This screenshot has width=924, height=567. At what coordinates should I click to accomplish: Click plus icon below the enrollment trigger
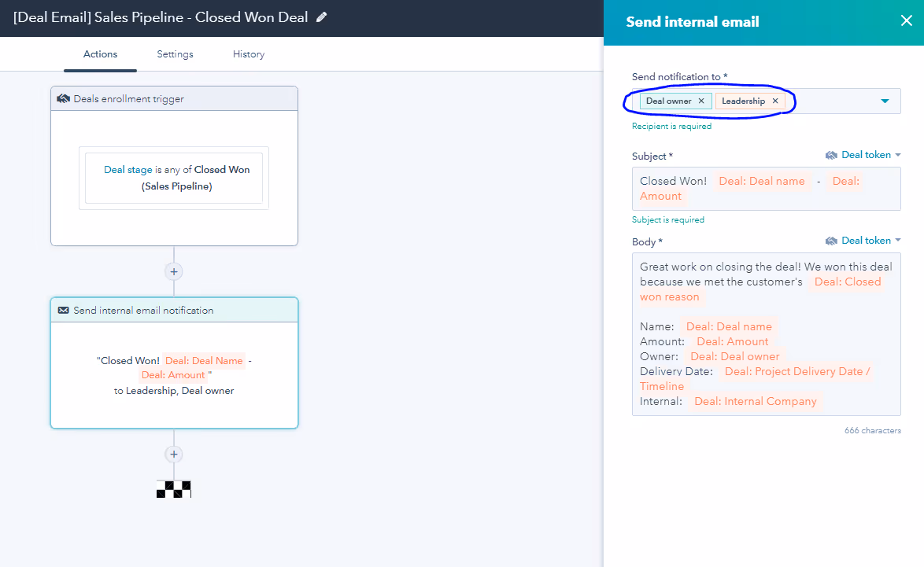173,271
